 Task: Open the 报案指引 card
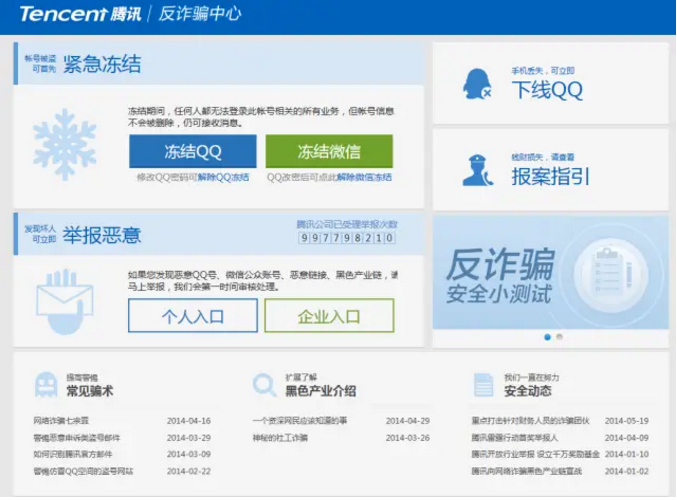pyautogui.click(x=550, y=170)
